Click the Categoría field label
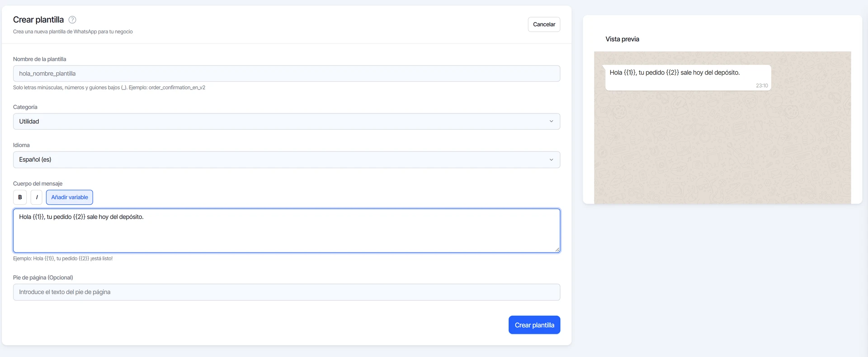868x357 pixels. point(25,107)
